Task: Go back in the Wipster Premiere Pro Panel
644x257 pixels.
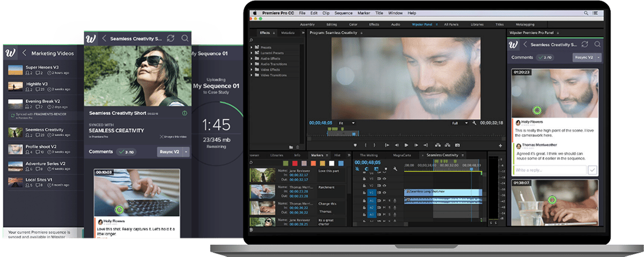Action: pyautogui.click(x=525, y=45)
